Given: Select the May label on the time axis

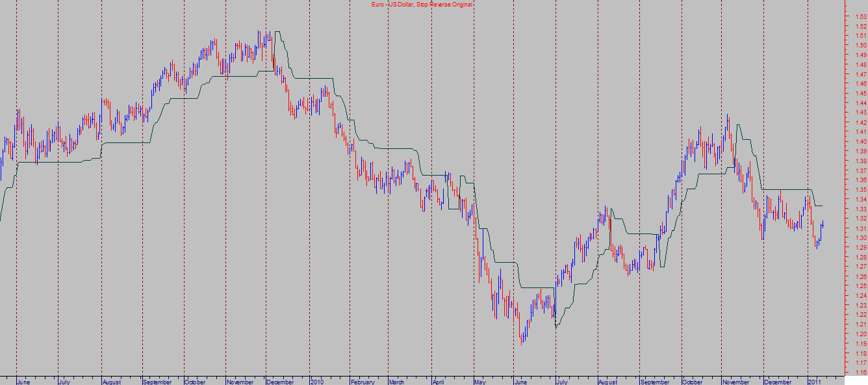Looking at the screenshot, I should tap(480, 382).
